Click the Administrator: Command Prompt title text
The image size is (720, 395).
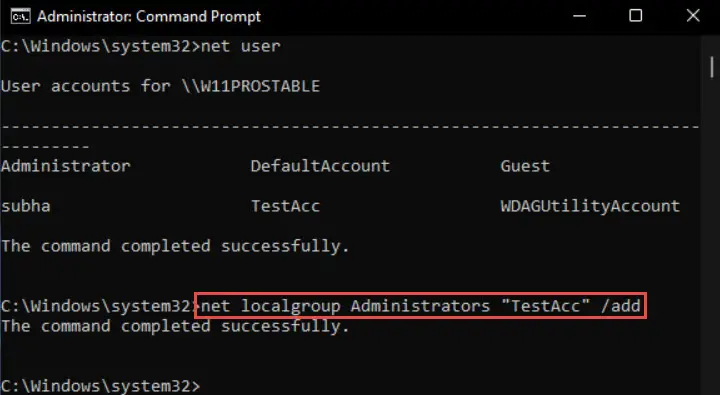(x=149, y=17)
